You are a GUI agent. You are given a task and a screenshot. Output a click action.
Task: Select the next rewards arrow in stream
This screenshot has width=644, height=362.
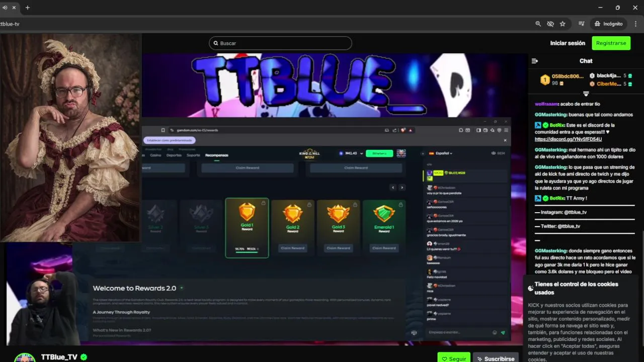(x=401, y=188)
